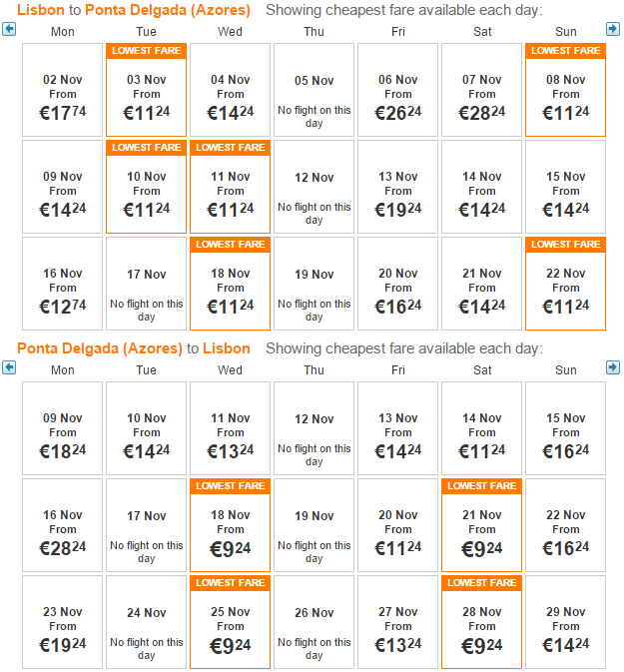Pick 07 Nov €28.24 outbound fare
Image resolution: width=624 pixels, height=672 pixels.
tap(481, 90)
